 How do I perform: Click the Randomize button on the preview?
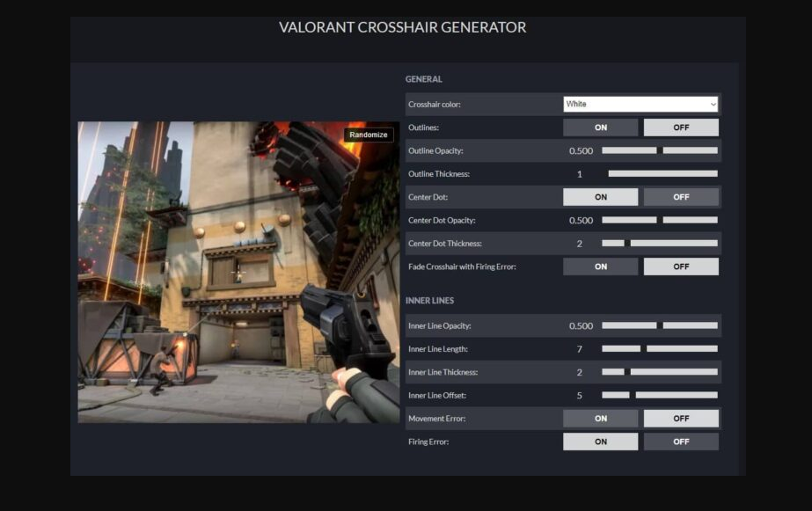pos(369,135)
